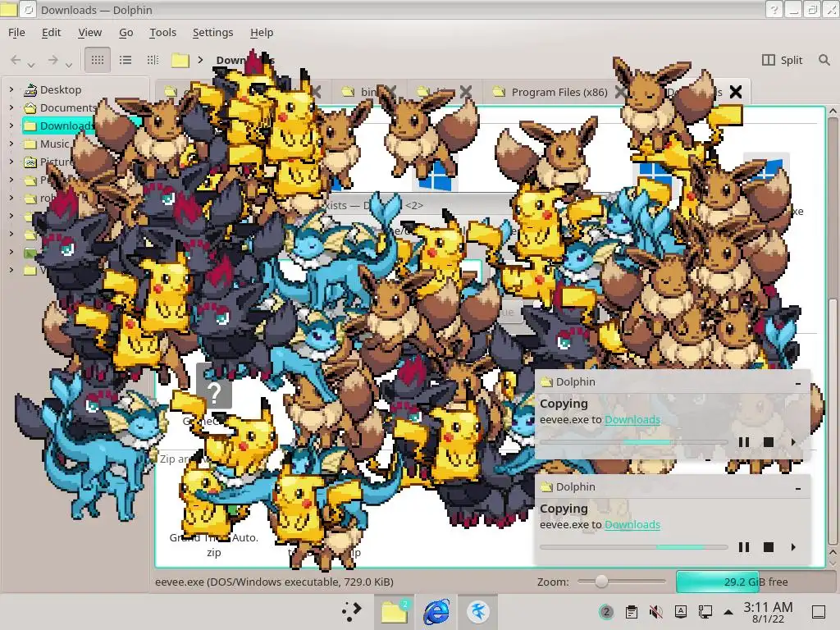
Task: Toggle Split view
Action: coord(782,60)
